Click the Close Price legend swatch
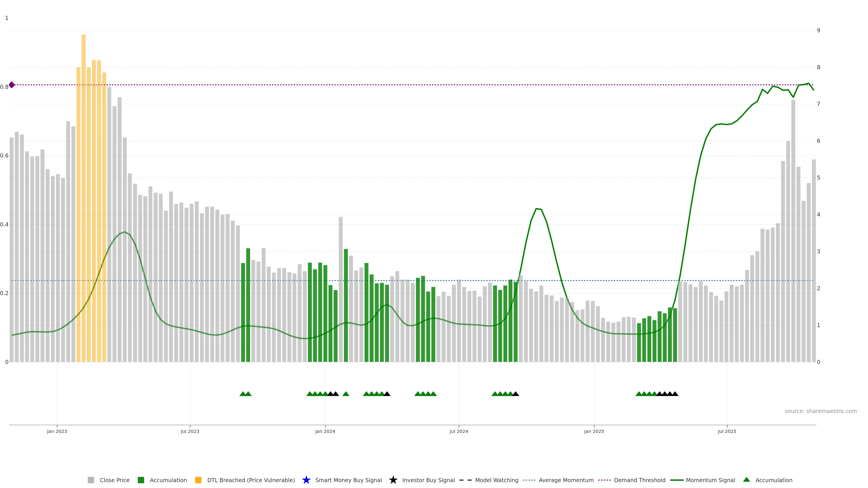The height and width of the screenshot is (488, 868). [x=91, y=480]
